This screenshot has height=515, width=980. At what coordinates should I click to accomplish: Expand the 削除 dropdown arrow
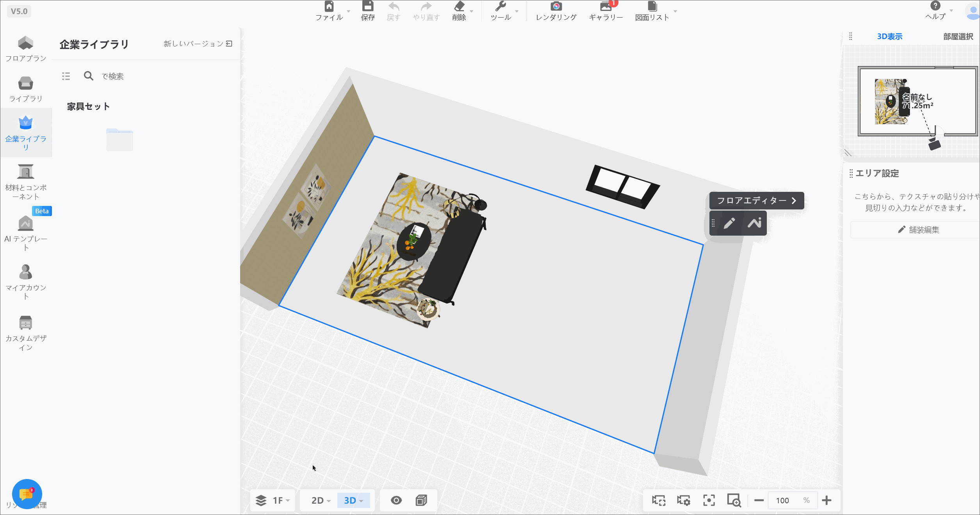pyautogui.click(x=471, y=11)
